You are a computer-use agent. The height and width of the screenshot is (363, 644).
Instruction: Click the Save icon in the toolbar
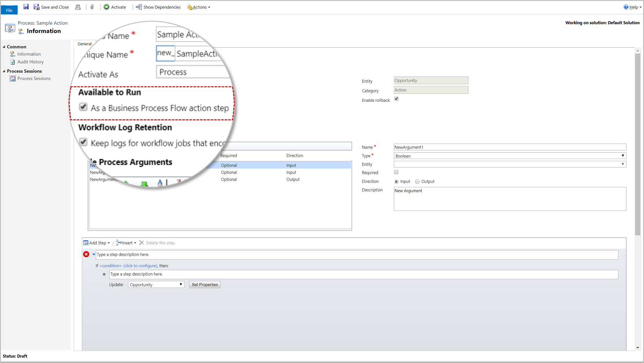point(26,7)
